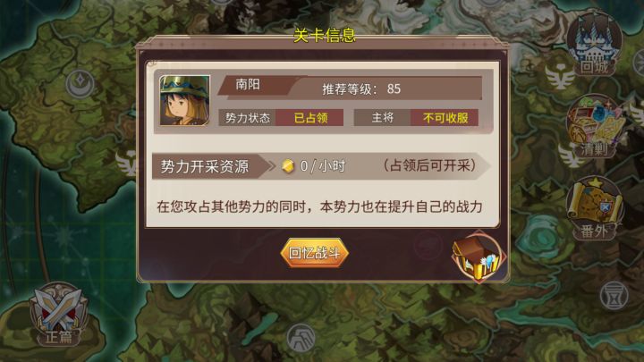This screenshot has height=362, width=644.
Task: Click the winged emblem near 回城
Action: tap(560, 75)
